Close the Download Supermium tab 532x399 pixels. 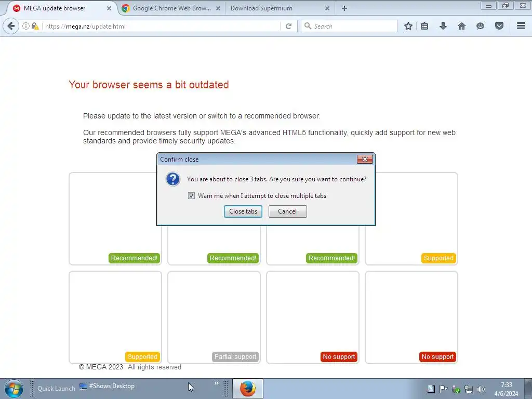click(327, 8)
